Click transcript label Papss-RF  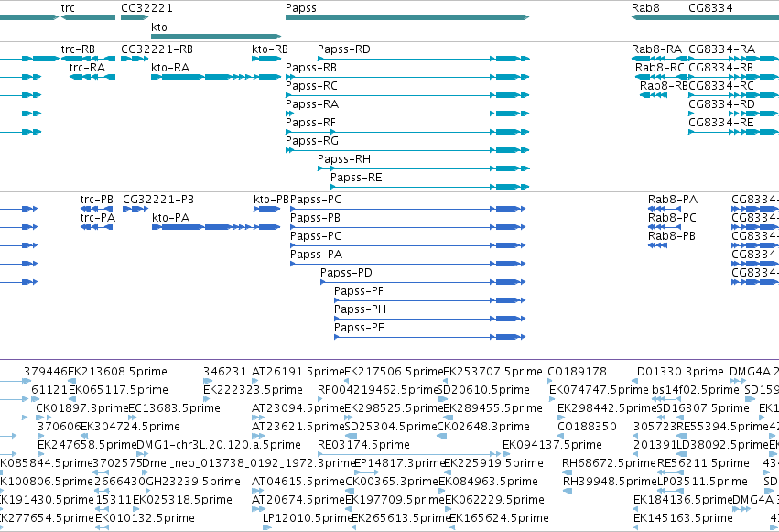(310, 123)
